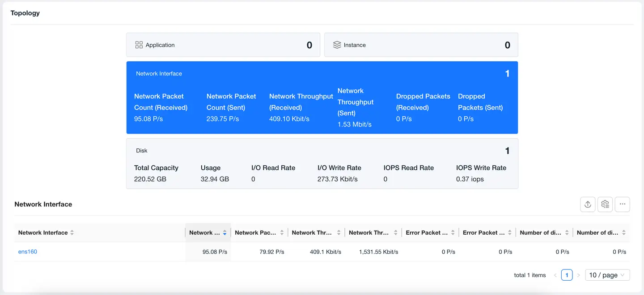Select the Disk topology card
The width and height of the screenshot is (644, 295).
[x=322, y=164]
